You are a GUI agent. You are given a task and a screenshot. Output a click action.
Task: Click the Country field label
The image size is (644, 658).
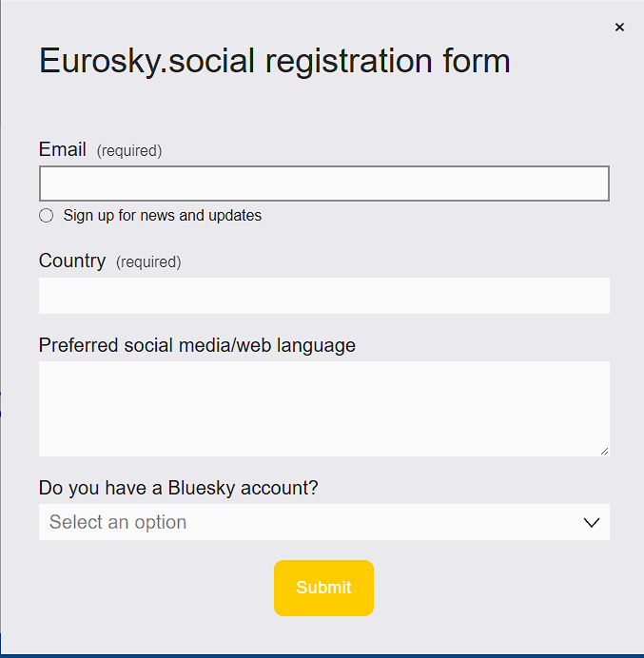pyautogui.click(x=72, y=261)
